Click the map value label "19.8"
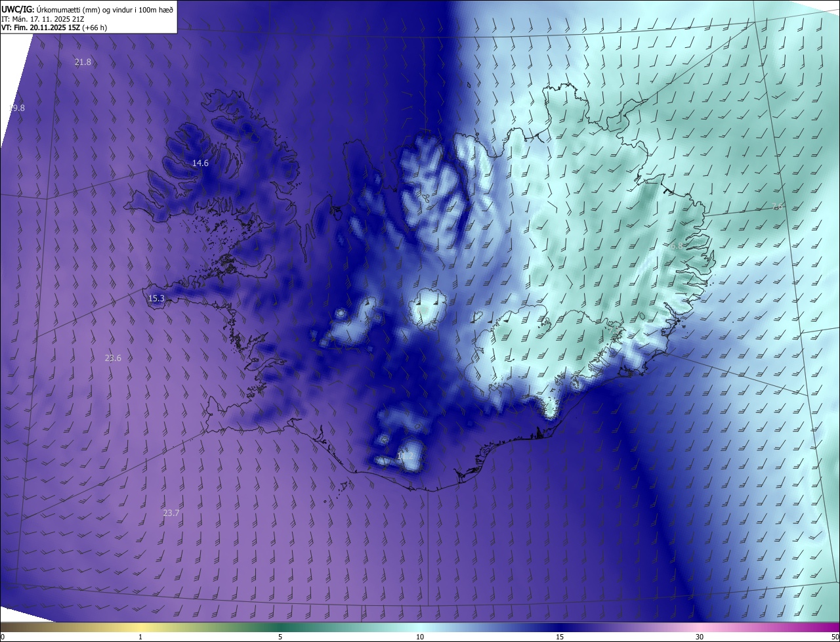Screen dimensions: 840x642 pyautogui.click(x=16, y=108)
